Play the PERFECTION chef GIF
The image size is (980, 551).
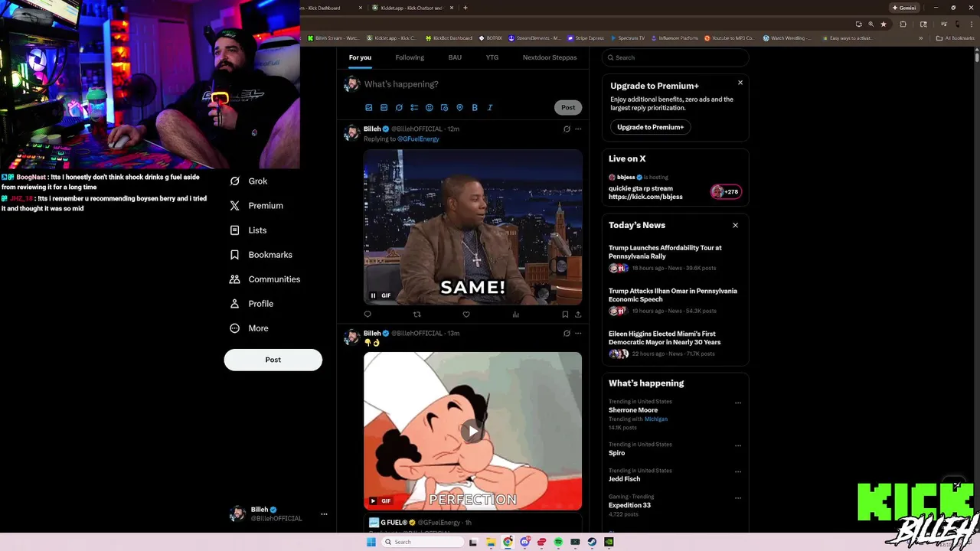coord(472,432)
